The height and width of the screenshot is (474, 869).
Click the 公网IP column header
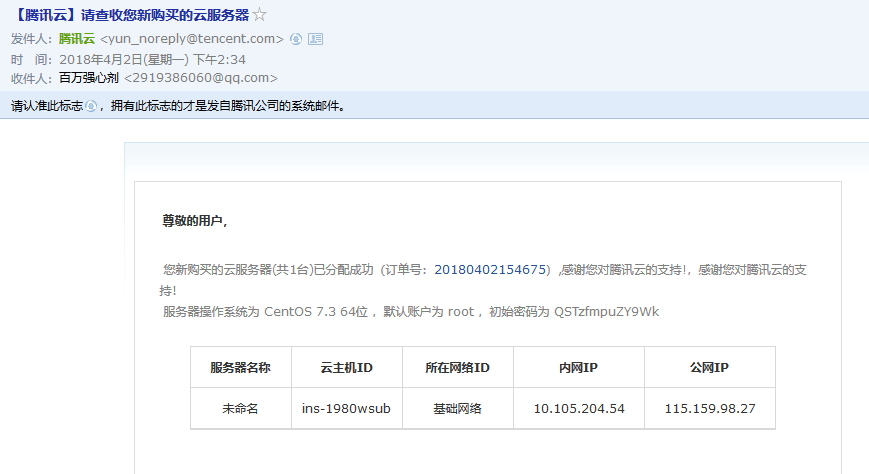click(709, 368)
